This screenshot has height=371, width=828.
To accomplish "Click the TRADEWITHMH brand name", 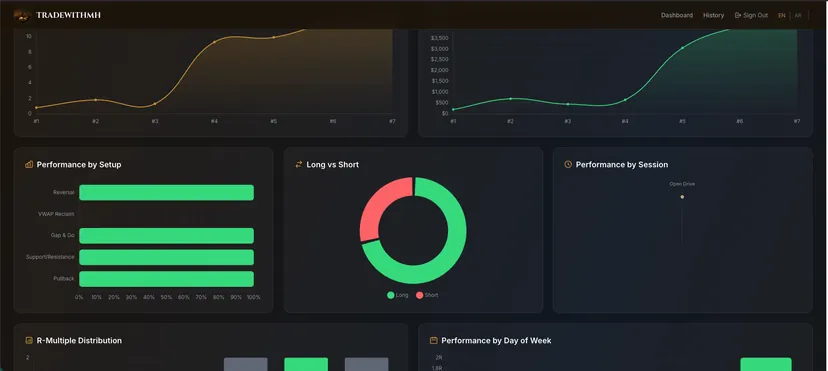I will tap(69, 15).
